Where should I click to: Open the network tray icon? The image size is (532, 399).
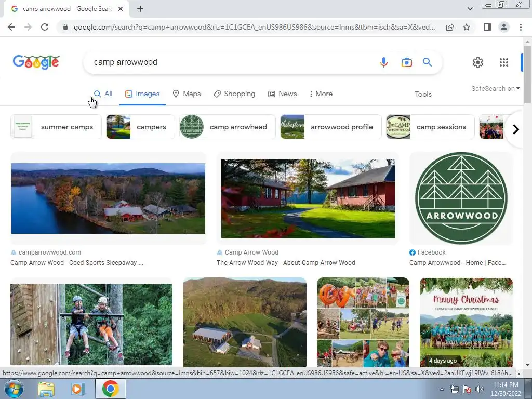coord(454,389)
